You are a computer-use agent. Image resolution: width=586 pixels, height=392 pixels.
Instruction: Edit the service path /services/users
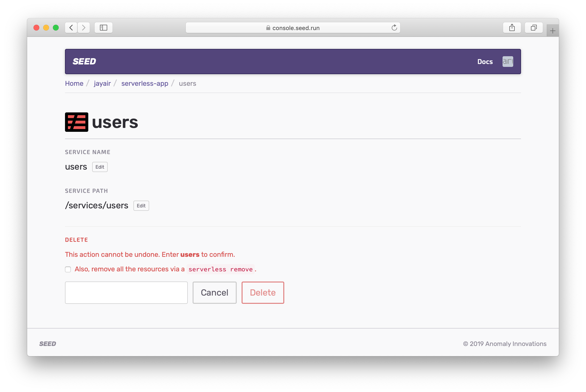[x=141, y=206]
